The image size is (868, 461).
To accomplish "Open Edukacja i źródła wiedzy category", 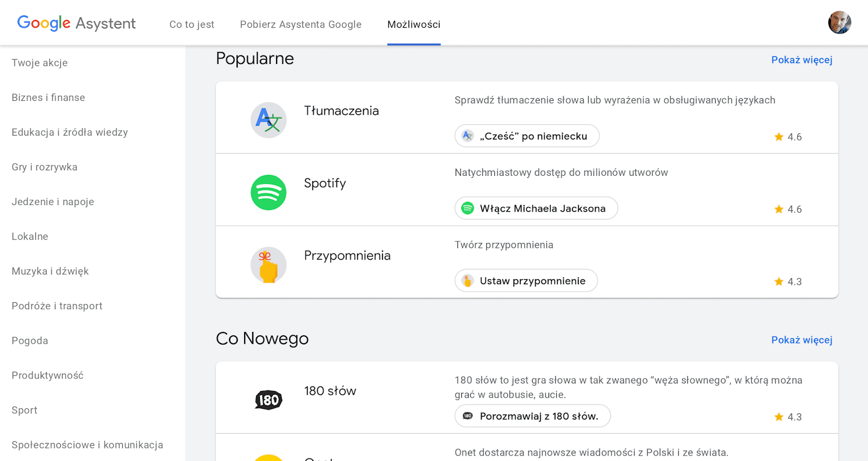I will (x=69, y=132).
